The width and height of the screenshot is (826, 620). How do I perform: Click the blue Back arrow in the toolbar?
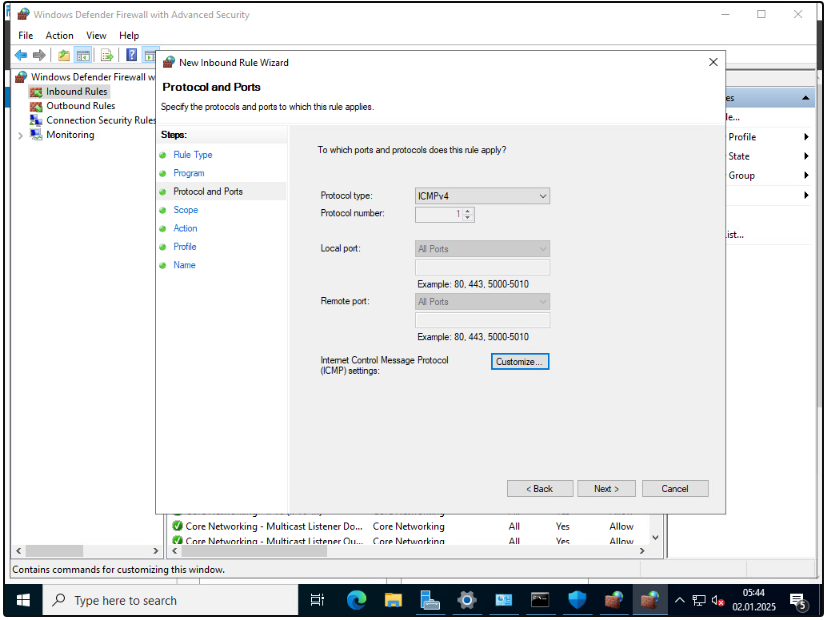21,55
